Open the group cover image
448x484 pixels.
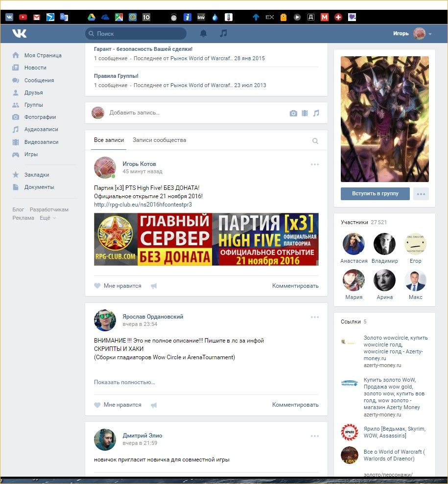click(385, 119)
